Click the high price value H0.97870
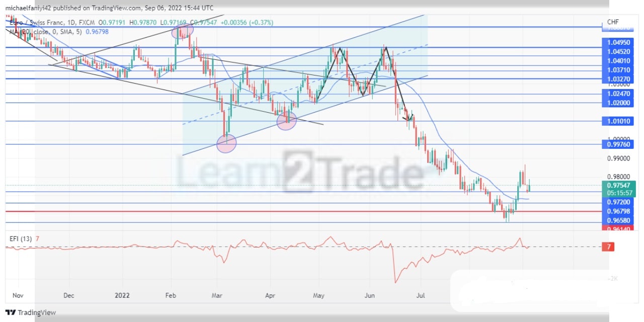Image resolution: width=644 pixels, height=322 pixels. pyautogui.click(x=142, y=23)
